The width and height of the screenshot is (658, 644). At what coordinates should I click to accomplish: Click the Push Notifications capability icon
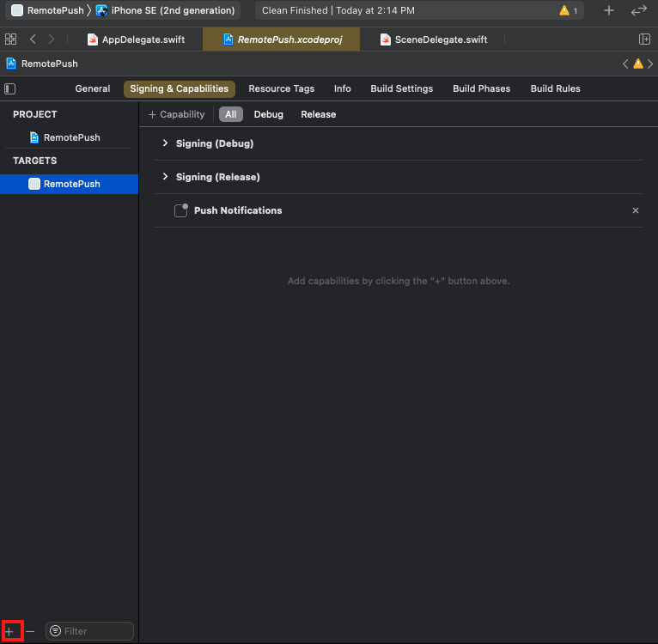click(x=181, y=210)
